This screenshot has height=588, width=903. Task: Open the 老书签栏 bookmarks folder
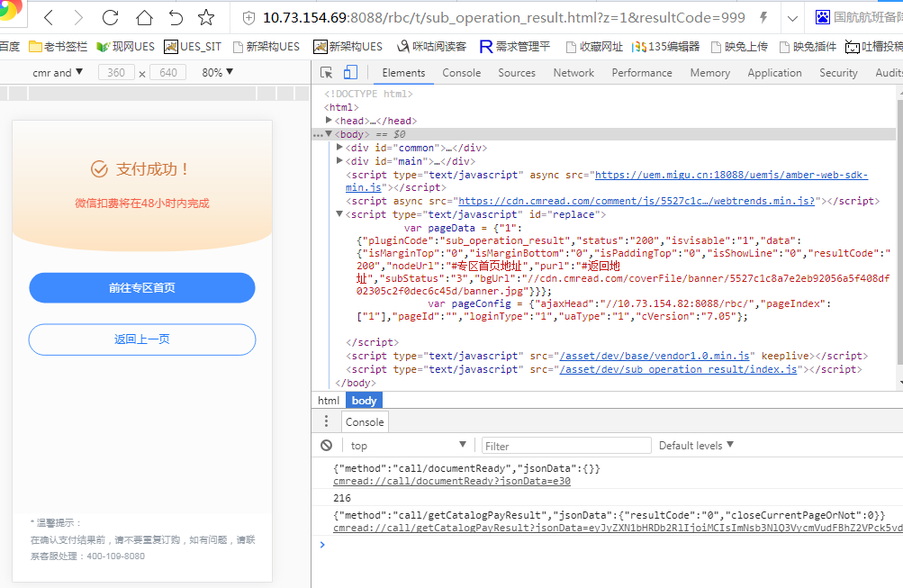(59, 47)
